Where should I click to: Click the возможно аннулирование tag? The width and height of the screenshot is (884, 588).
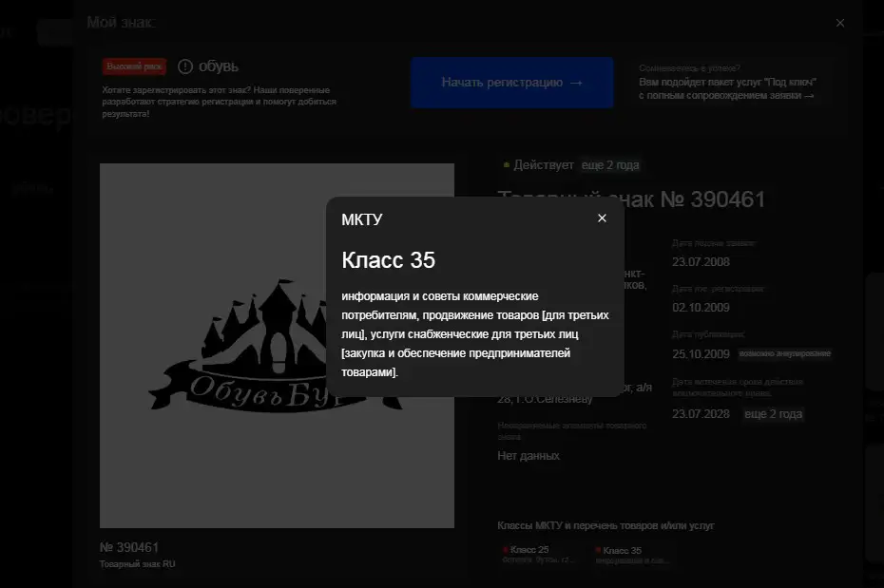point(785,354)
